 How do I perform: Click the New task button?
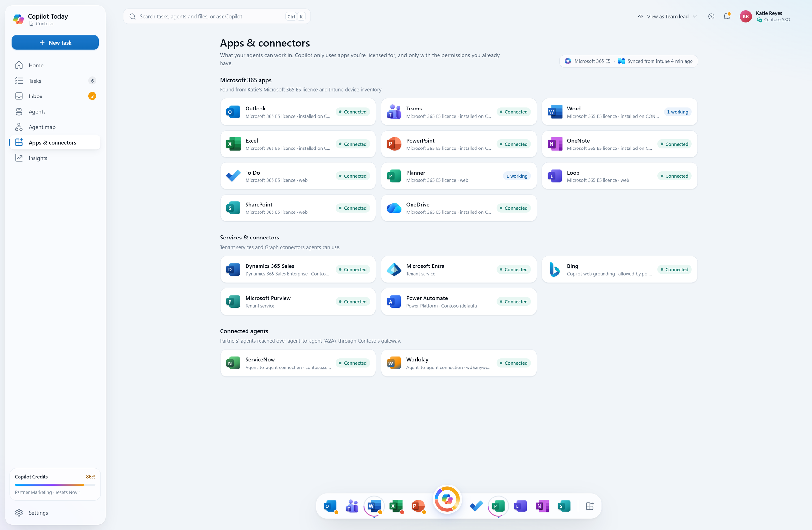click(x=55, y=42)
